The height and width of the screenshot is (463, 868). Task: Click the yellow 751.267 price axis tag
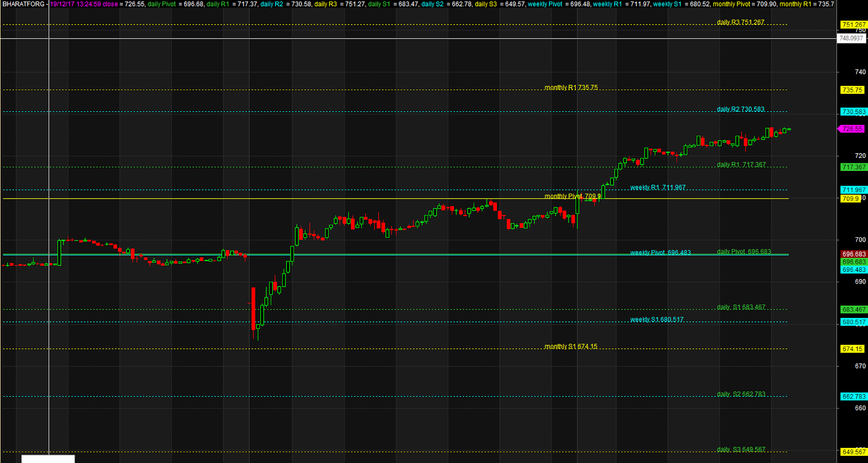854,24
